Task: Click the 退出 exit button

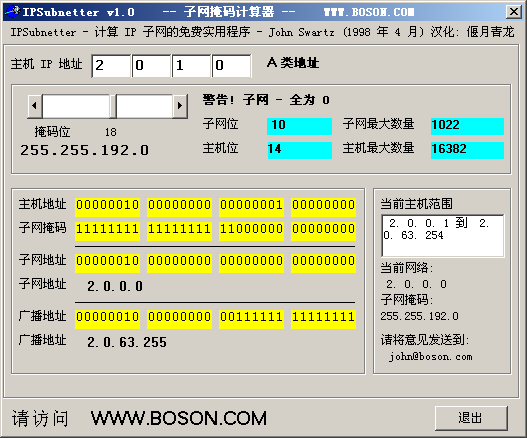Action: 471,418
